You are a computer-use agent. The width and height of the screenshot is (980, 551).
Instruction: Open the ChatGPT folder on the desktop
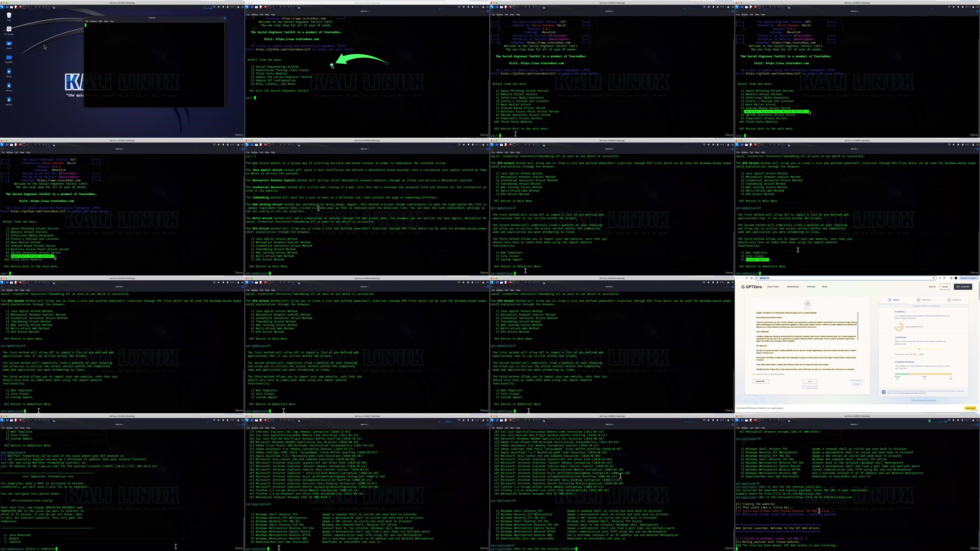pyautogui.click(x=9, y=58)
